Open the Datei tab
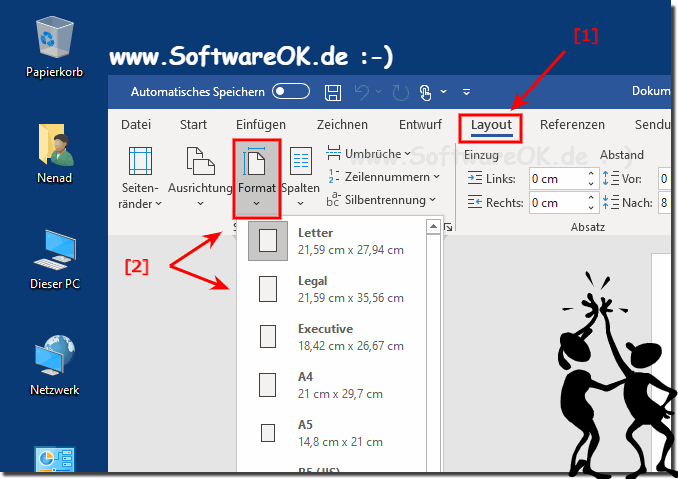 click(136, 125)
